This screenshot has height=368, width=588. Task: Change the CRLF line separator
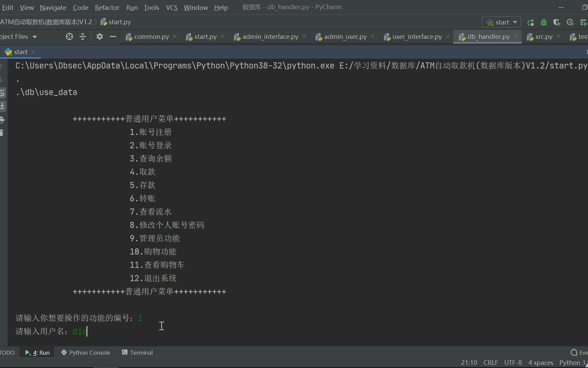pos(491,363)
